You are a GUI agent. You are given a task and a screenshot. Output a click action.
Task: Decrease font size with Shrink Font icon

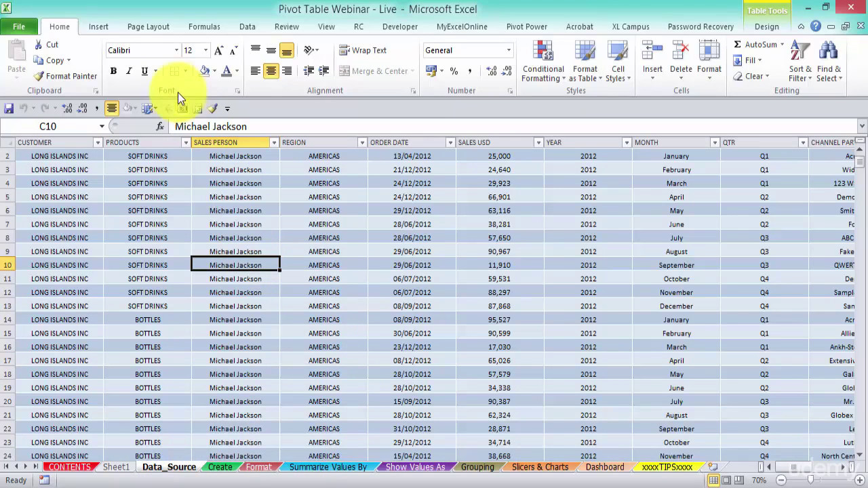click(233, 51)
